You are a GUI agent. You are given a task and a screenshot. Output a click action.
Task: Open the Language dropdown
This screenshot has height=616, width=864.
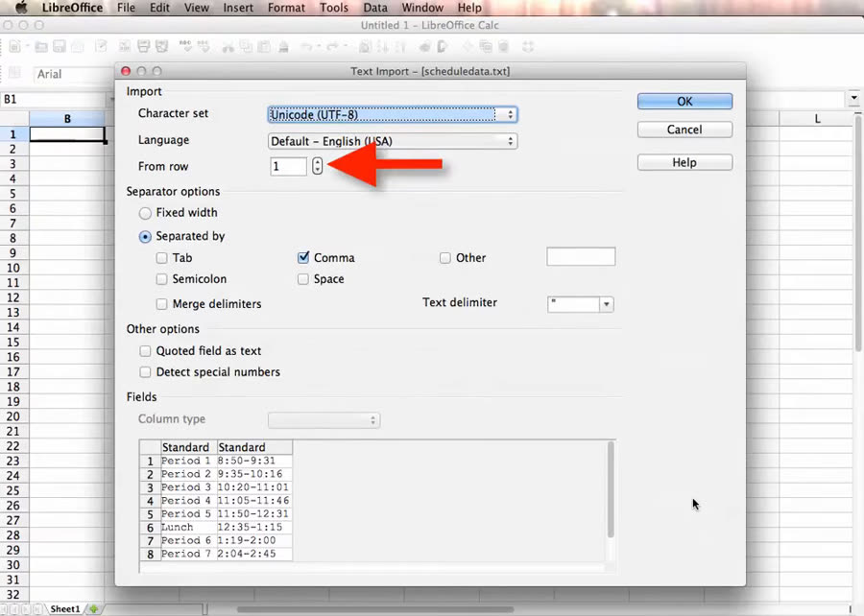pos(393,141)
